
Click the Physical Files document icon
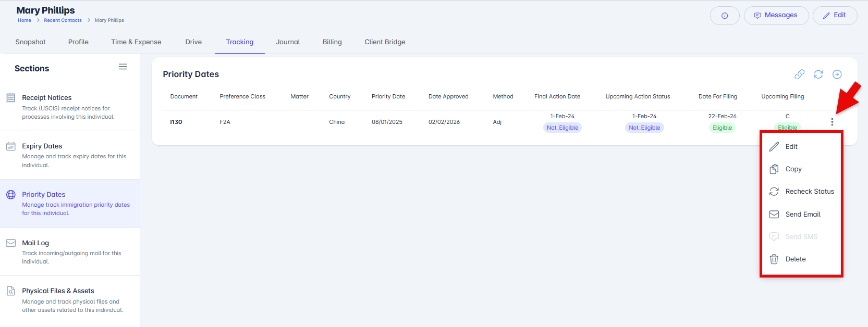tap(10, 291)
